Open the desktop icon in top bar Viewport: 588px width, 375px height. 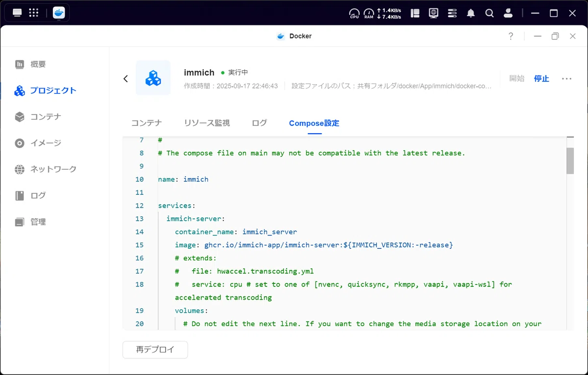[17, 13]
